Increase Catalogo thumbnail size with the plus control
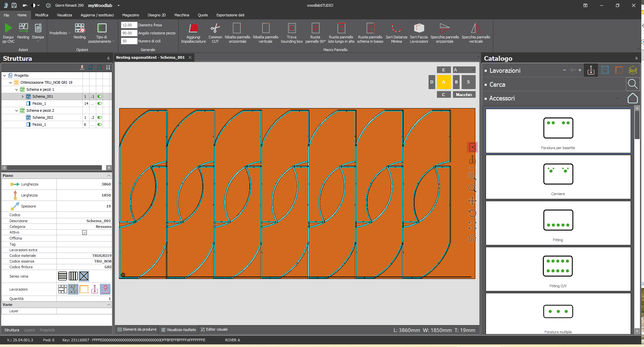 tap(580, 70)
